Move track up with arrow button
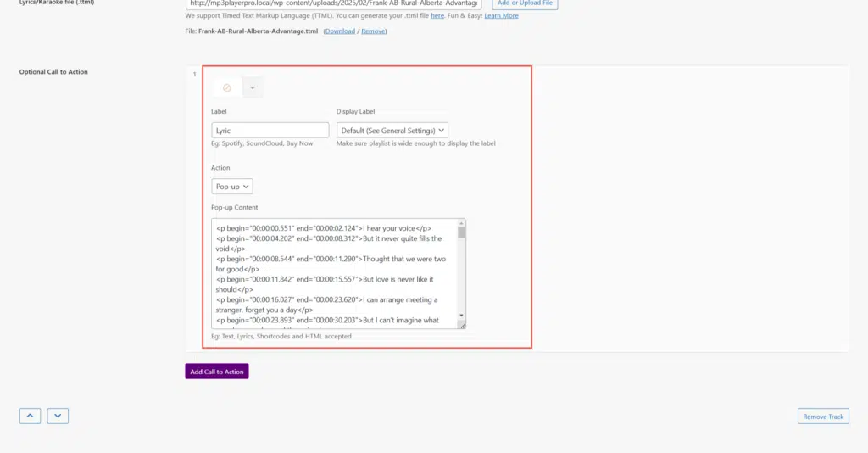The height and width of the screenshot is (453, 868). point(30,416)
